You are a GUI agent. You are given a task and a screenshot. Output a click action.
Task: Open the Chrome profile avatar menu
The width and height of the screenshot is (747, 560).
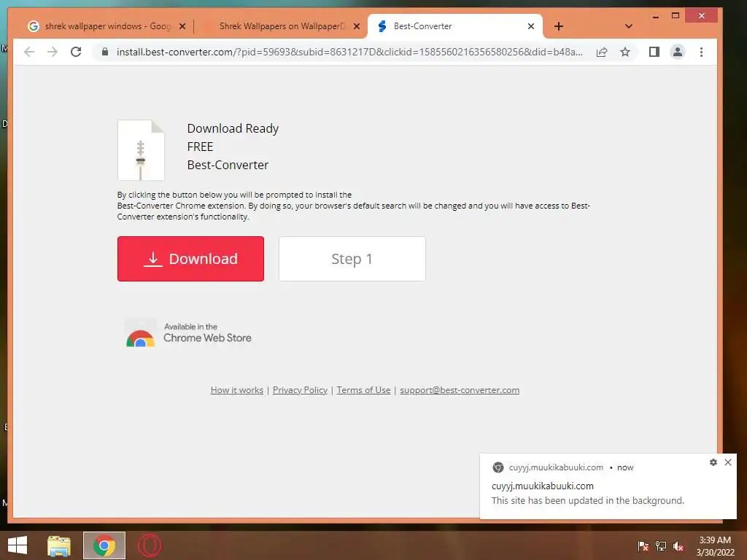point(678,52)
